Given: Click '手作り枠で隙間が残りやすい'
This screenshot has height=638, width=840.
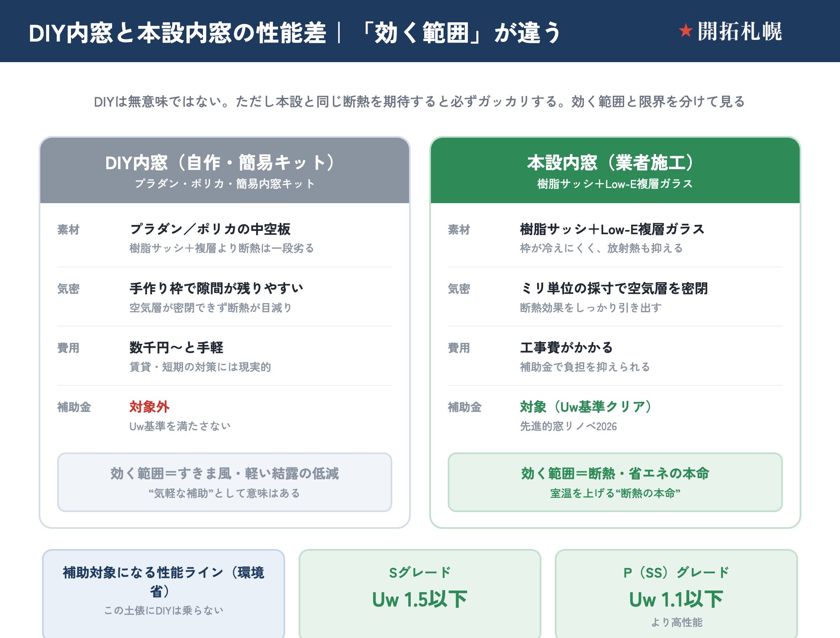Looking at the screenshot, I should click(216, 288).
